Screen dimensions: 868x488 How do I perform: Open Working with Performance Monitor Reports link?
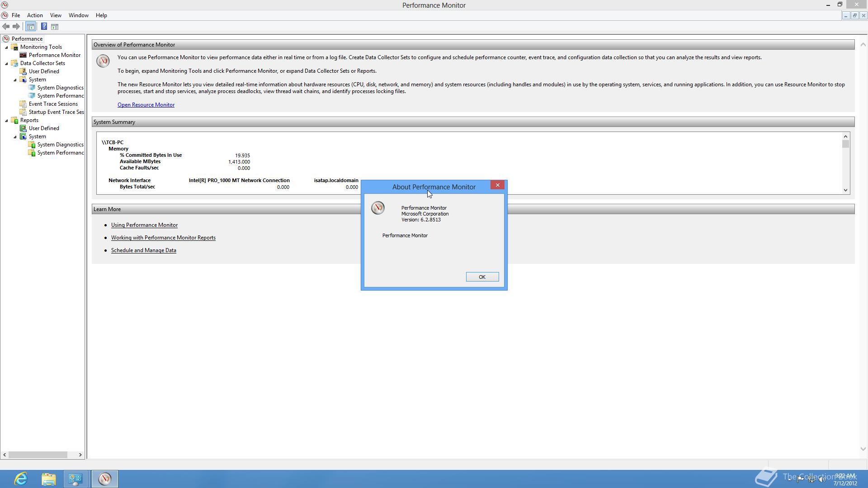tap(163, 238)
